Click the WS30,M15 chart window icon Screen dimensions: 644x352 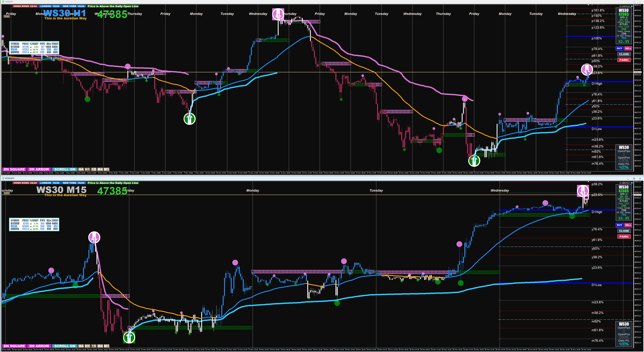3,178
